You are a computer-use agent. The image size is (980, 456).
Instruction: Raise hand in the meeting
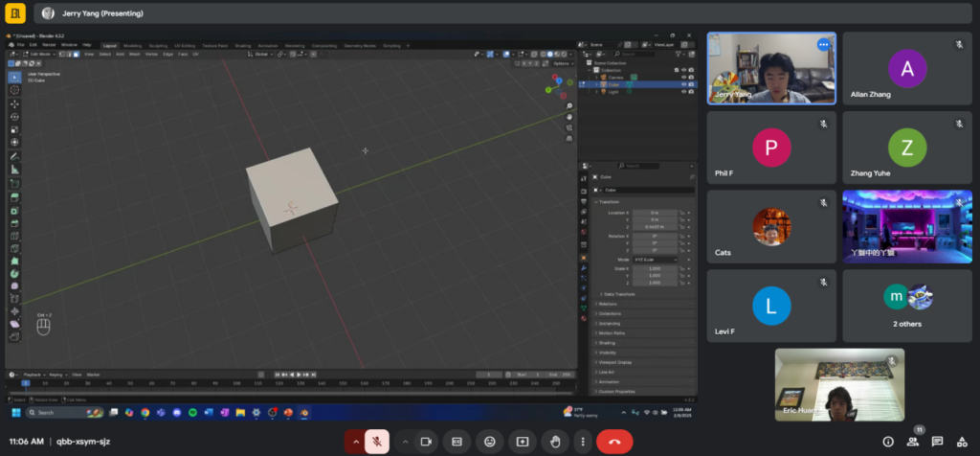(x=555, y=442)
